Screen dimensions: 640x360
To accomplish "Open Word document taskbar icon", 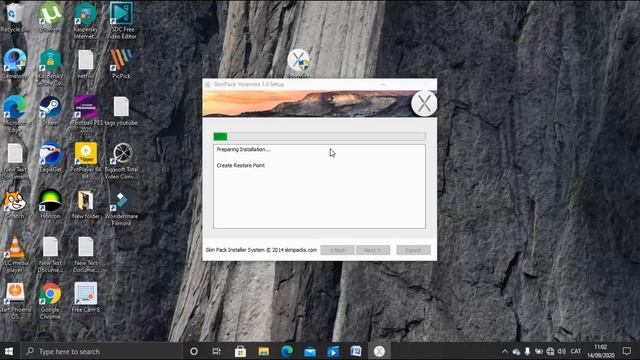I will tap(356, 351).
